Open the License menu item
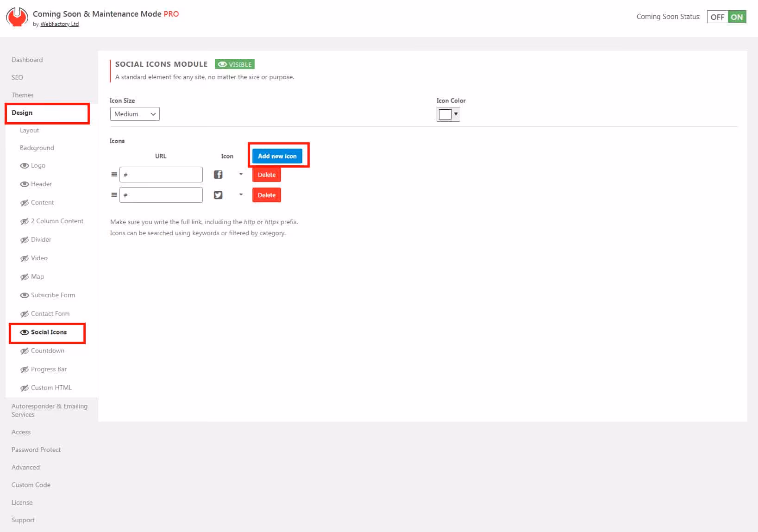 (x=22, y=502)
